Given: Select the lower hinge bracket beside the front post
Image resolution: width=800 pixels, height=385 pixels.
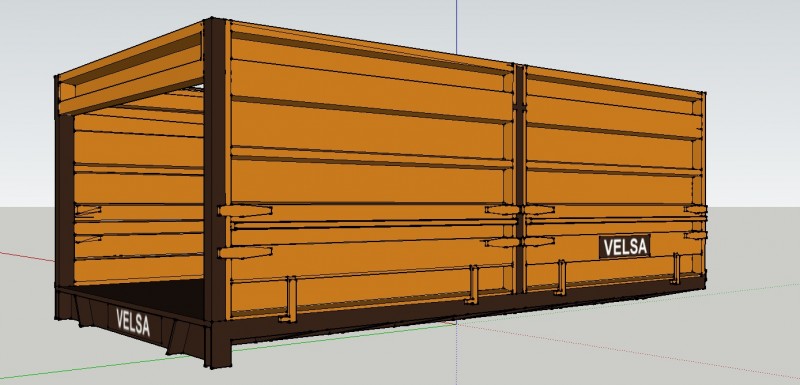Looking at the screenshot, I should [x=245, y=252].
